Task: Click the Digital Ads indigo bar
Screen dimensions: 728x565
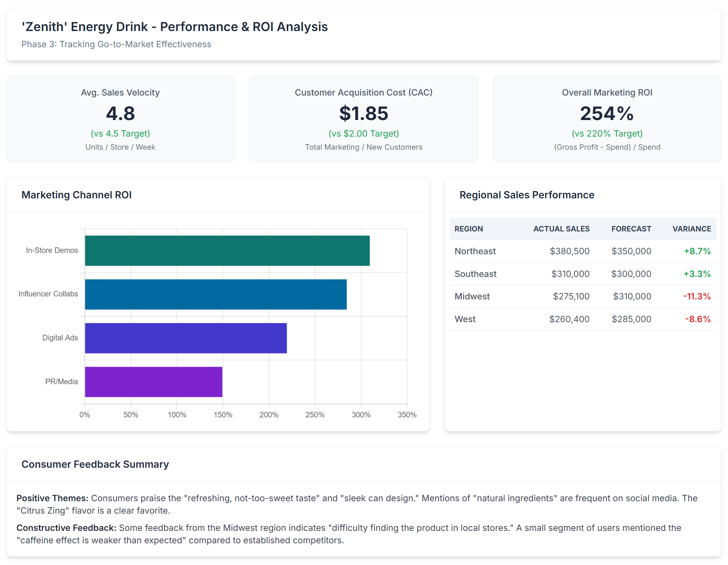Action: 186,338
